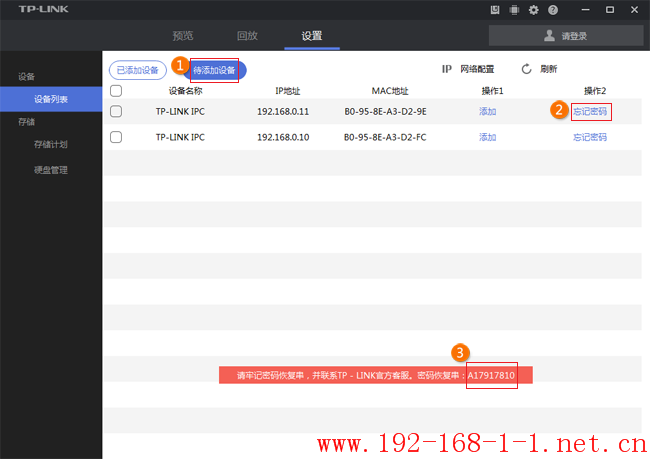
Task: Open help question-mark icon
Action: pyautogui.click(x=553, y=10)
